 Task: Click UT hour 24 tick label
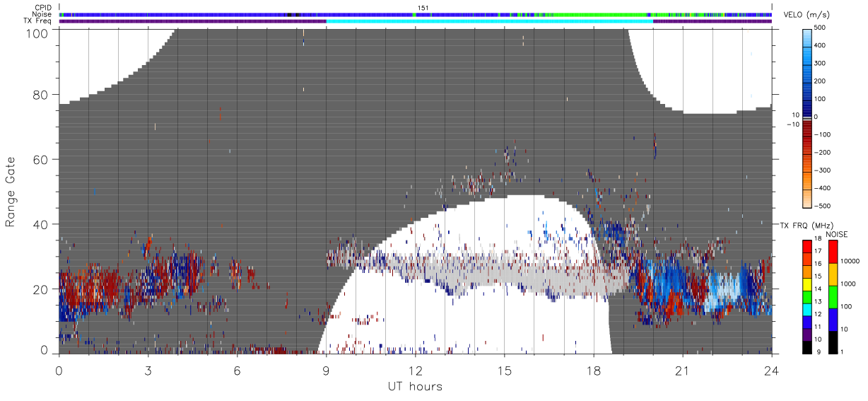tap(771, 370)
